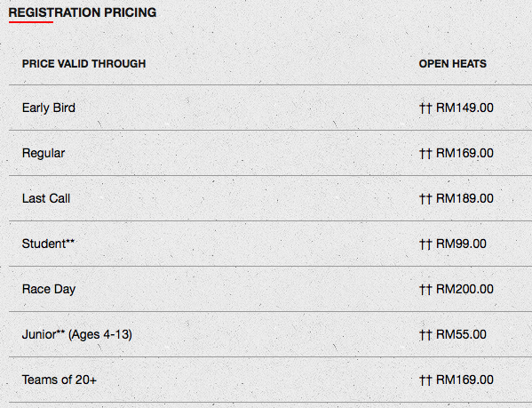Screen dimensions: 532x408
Task: Select the Regular row label
Action: point(44,154)
